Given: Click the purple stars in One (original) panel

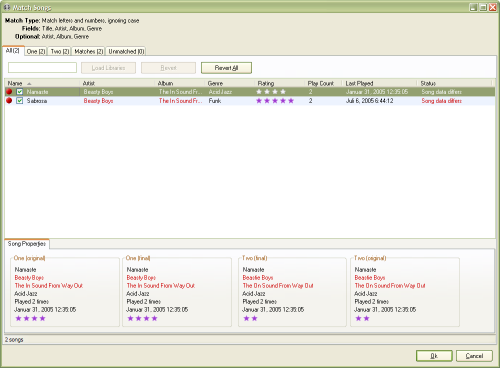Looking at the screenshot, I should tap(30, 318).
